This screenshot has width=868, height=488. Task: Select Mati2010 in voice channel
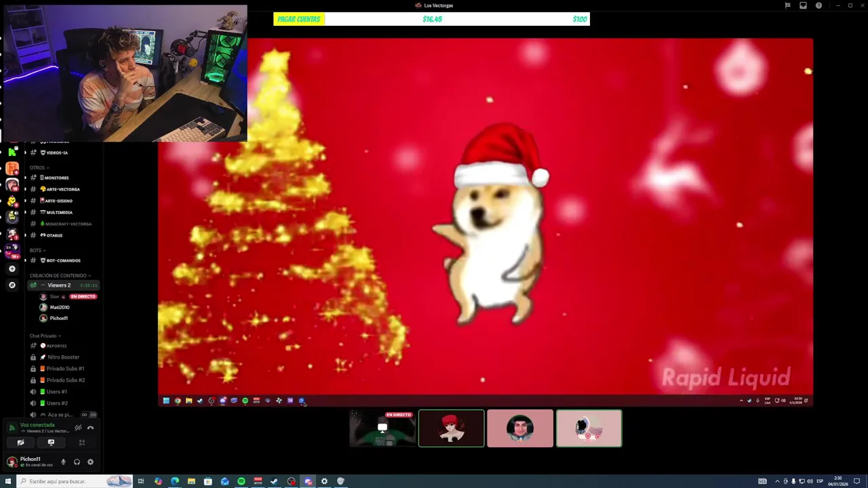[60, 307]
